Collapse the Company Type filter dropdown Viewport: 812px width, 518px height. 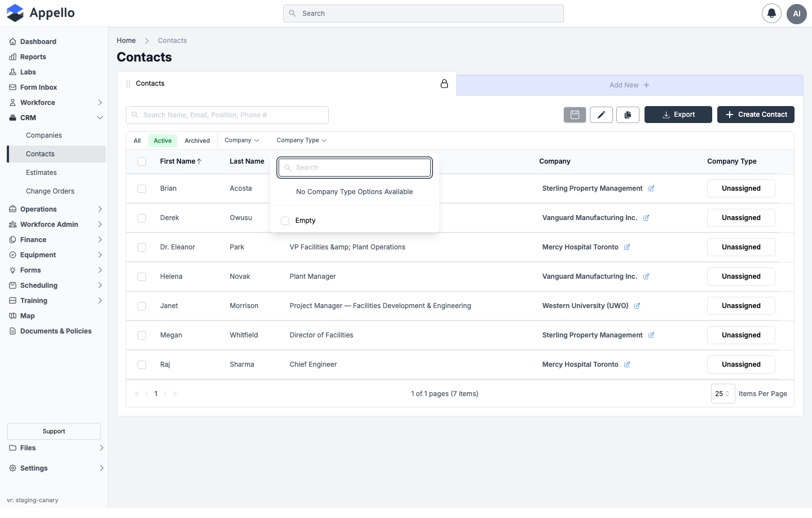(x=302, y=141)
